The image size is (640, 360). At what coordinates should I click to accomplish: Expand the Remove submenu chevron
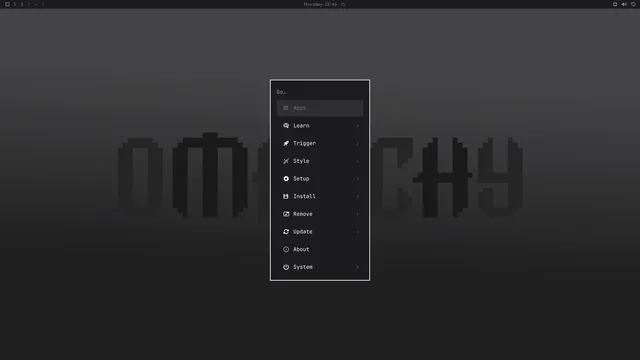point(358,214)
